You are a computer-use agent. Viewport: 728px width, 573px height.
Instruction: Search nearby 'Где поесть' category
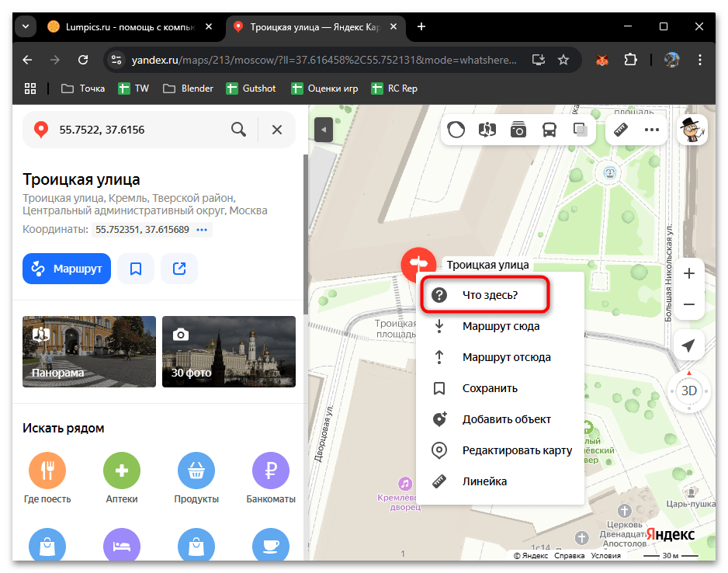point(47,477)
